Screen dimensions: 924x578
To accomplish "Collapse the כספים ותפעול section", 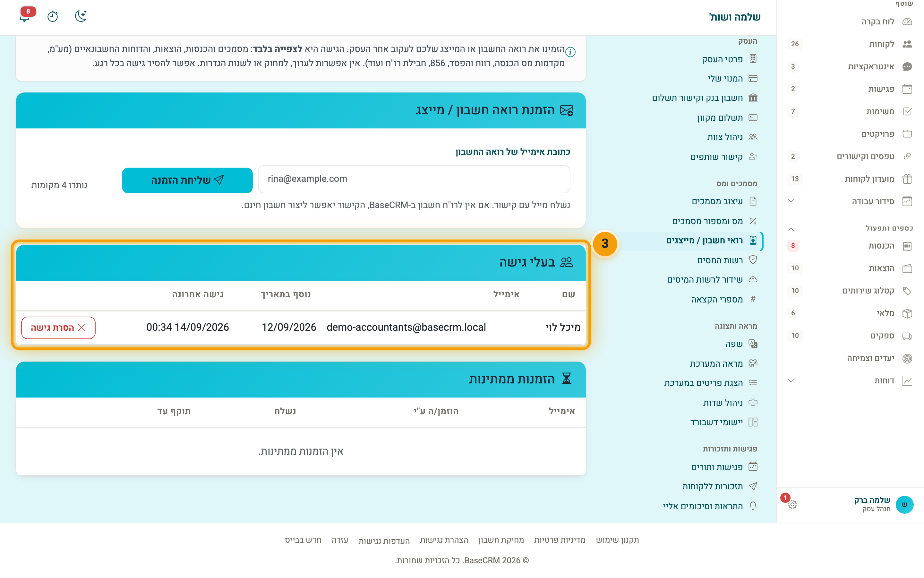I will click(x=791, y=229).
